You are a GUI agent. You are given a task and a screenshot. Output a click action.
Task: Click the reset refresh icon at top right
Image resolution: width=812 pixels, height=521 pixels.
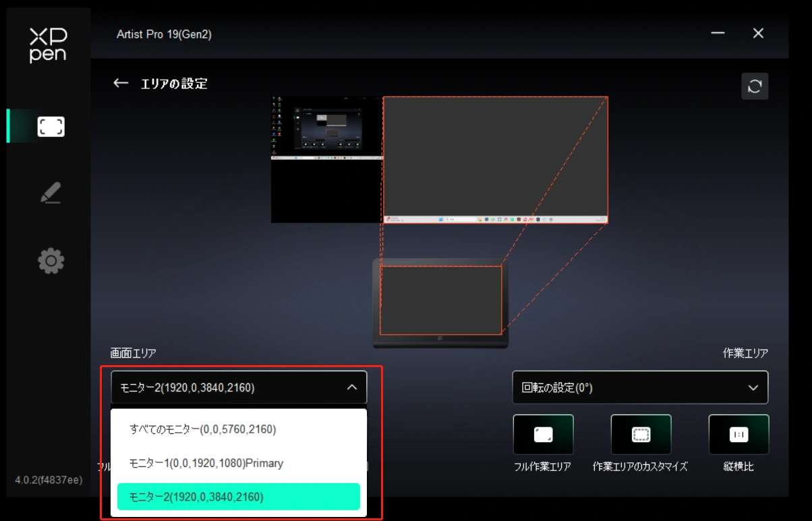pos(755,86)
